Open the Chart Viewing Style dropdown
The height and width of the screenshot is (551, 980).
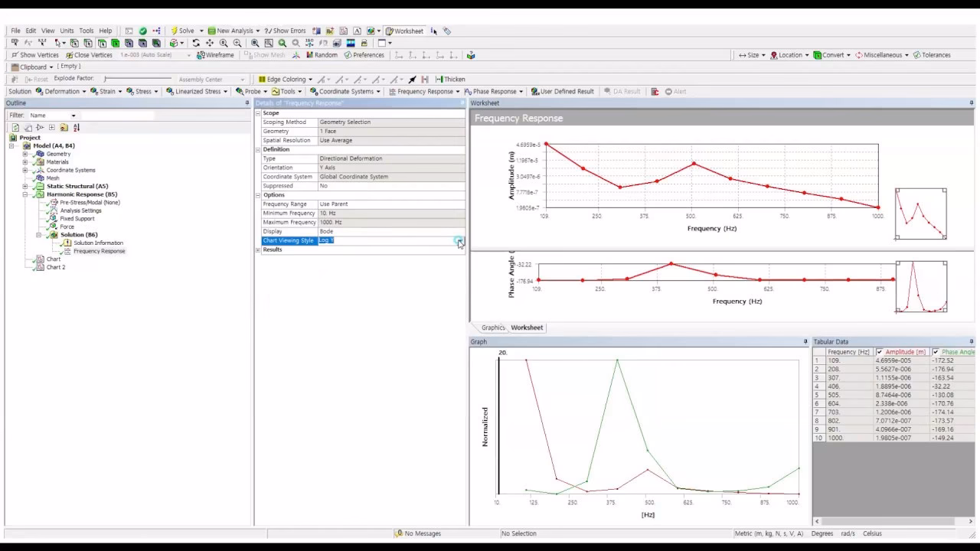458,240
